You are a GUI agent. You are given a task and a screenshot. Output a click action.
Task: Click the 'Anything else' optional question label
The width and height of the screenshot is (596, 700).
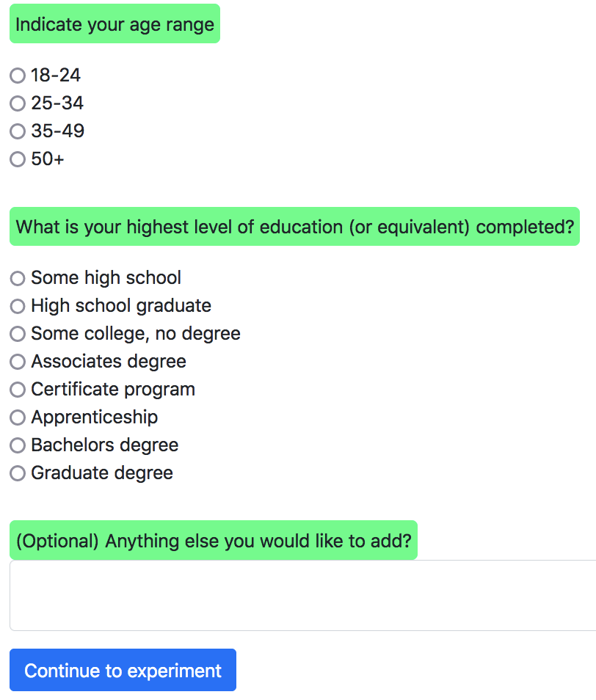[x=213, y=541]
